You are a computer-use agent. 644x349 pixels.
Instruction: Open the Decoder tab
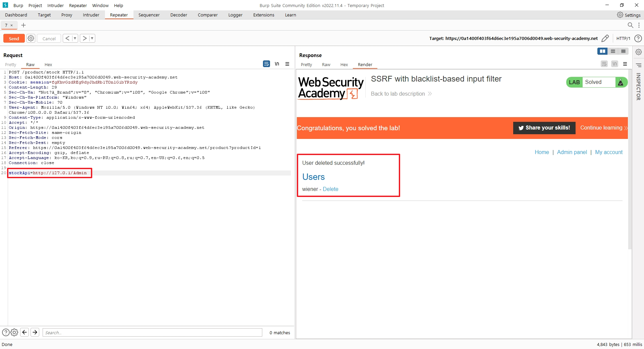click(178, 15)
